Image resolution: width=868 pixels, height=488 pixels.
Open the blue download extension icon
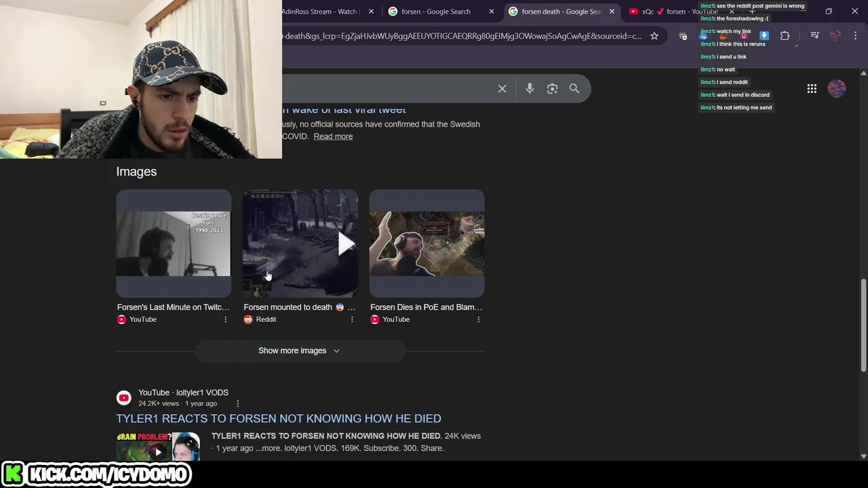764,36
